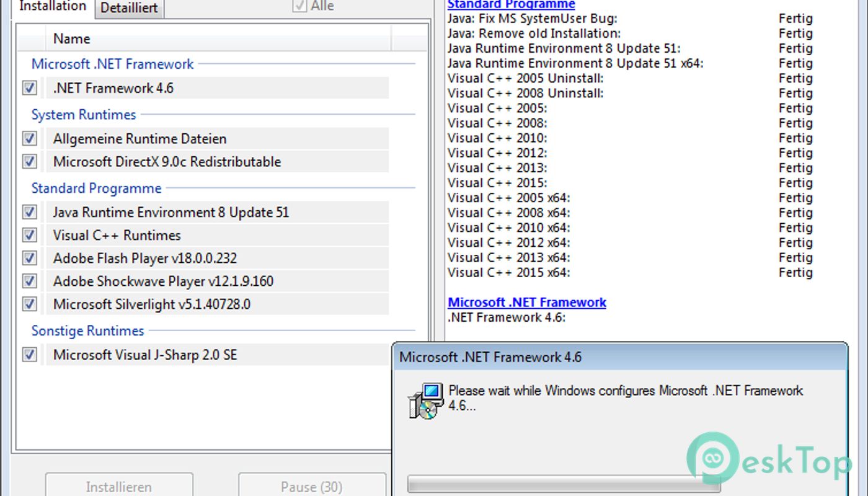Switch to the Detailliert tab

click(129, 9)
